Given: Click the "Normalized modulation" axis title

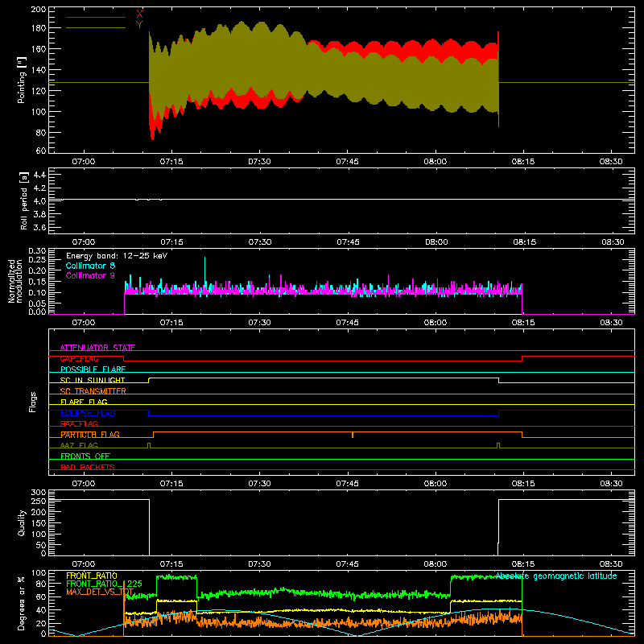Looking at the screenshot, I should point(15,281).
